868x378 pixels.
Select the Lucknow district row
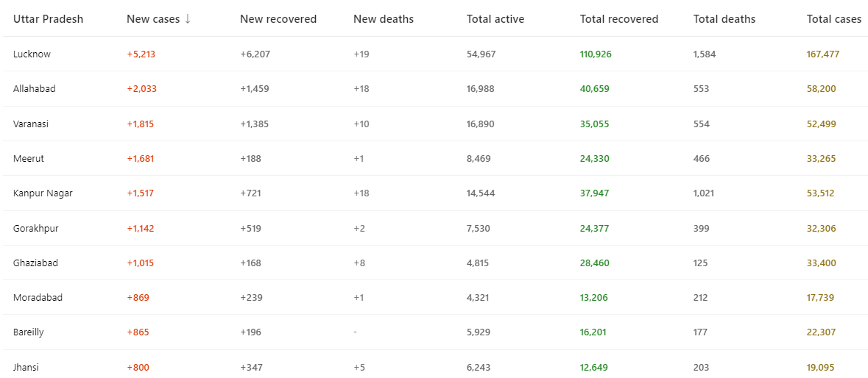[x=32, y=54]
